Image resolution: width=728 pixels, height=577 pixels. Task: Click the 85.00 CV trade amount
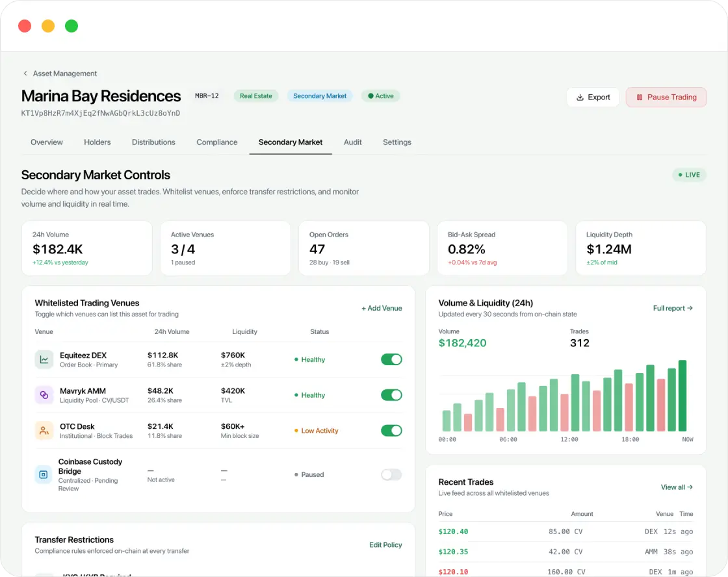(x=565, y=532)
